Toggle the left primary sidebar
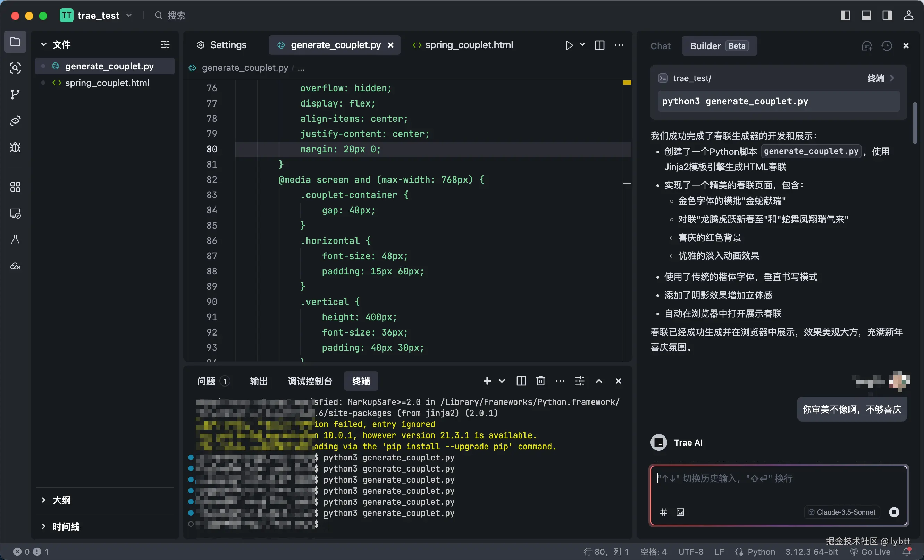924x560 pixels. [x=845, y=15]
